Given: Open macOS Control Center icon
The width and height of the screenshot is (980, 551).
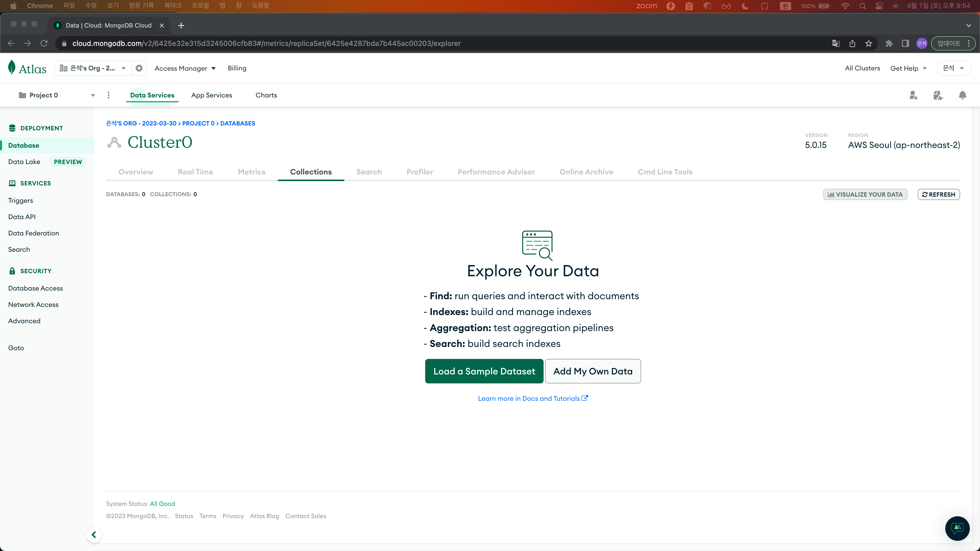Looking at the screenshot, I should pyautogui.click(x=879, y=6).
